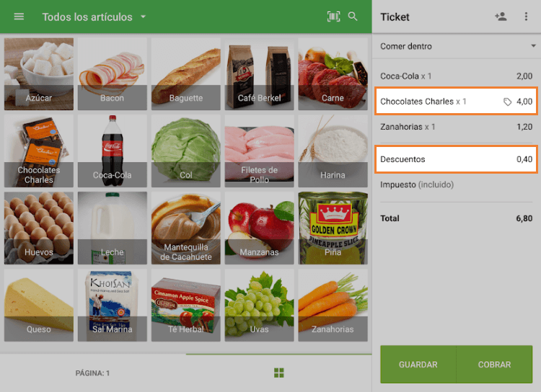541x392 pixels.
Task: Add Huevos item to ticket
Action: click(39, 228)
